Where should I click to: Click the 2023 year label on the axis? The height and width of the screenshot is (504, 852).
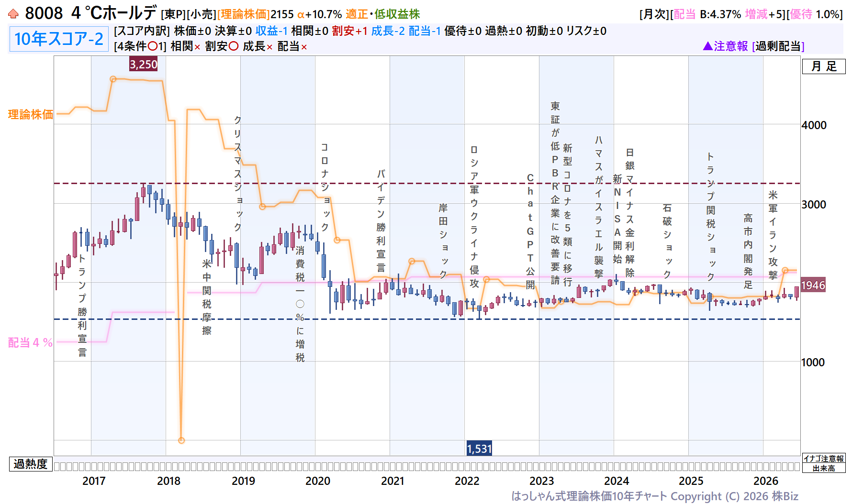(x=542, y=481)
